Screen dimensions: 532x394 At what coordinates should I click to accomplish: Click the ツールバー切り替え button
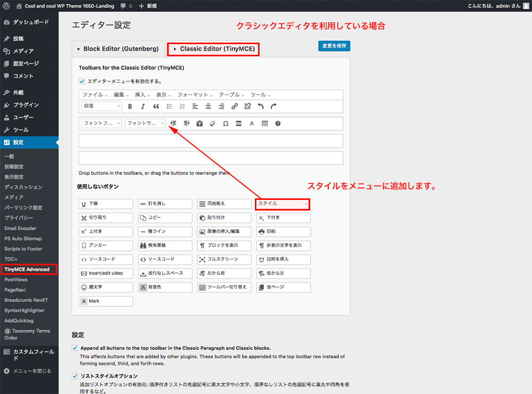pos(224,287)
